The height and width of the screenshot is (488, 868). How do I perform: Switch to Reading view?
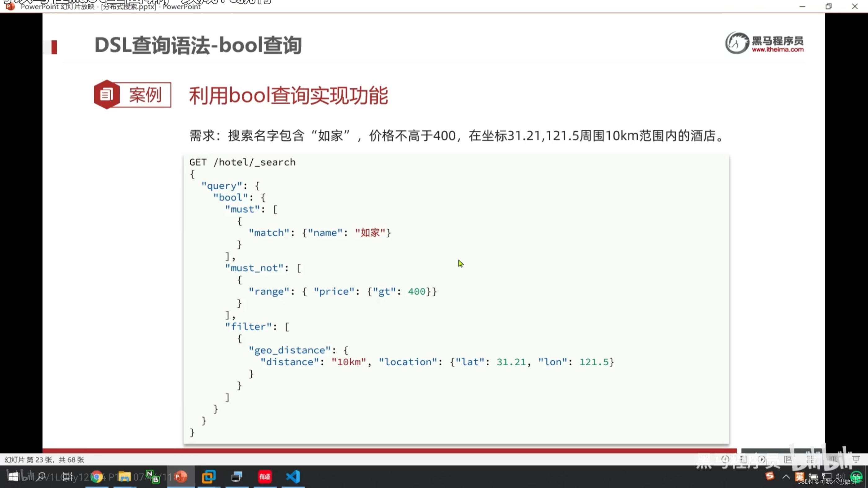[x=833, y=459]
